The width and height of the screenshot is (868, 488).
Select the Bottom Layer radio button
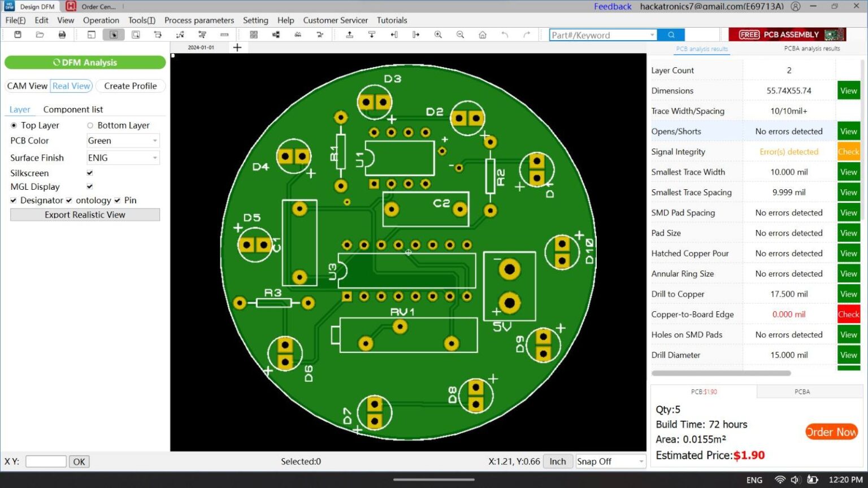coord(90,125)
